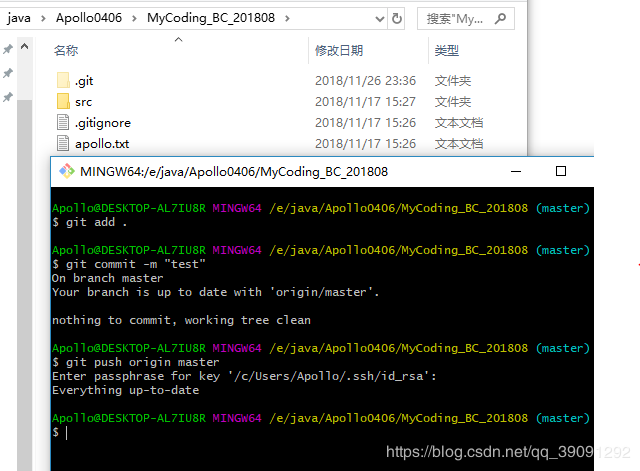640x471 pixels.
Task: Click the git commit -m "test" line
Action: (x=129, y=264)
